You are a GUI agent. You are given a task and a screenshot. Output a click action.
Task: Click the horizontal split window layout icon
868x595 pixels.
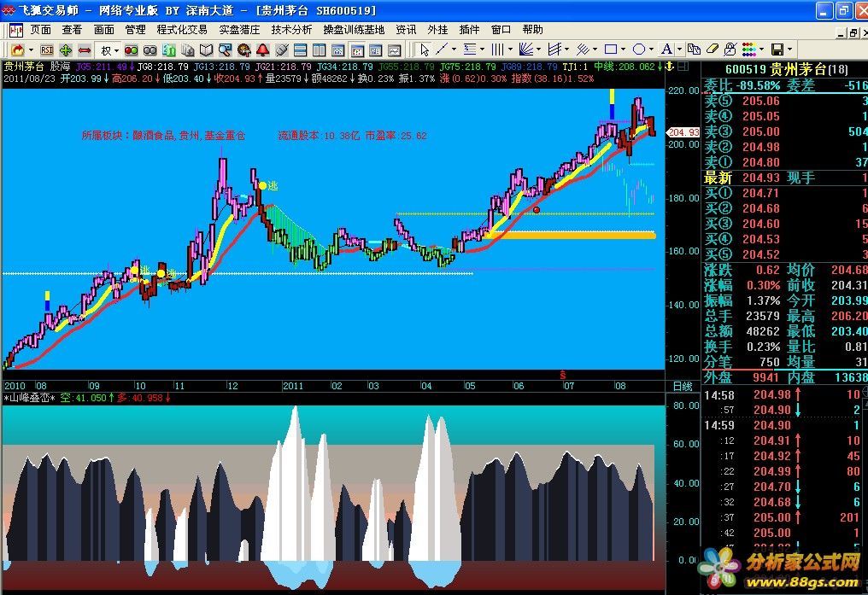coord(301,50)
